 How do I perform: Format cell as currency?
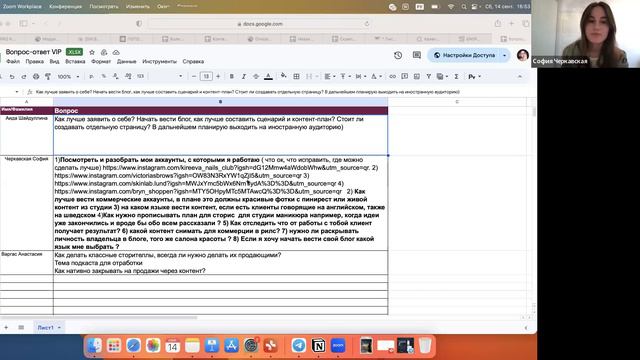point(91,76)
